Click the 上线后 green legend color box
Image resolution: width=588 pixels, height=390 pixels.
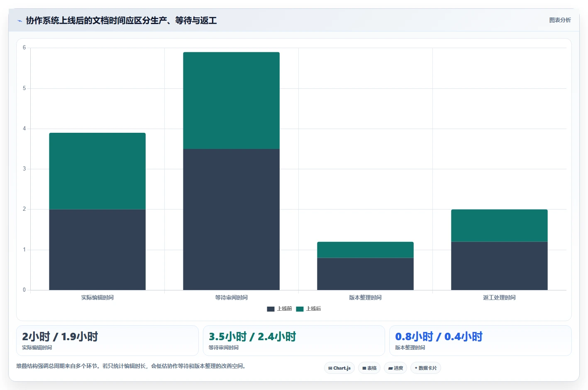click(x=300, y=309)
